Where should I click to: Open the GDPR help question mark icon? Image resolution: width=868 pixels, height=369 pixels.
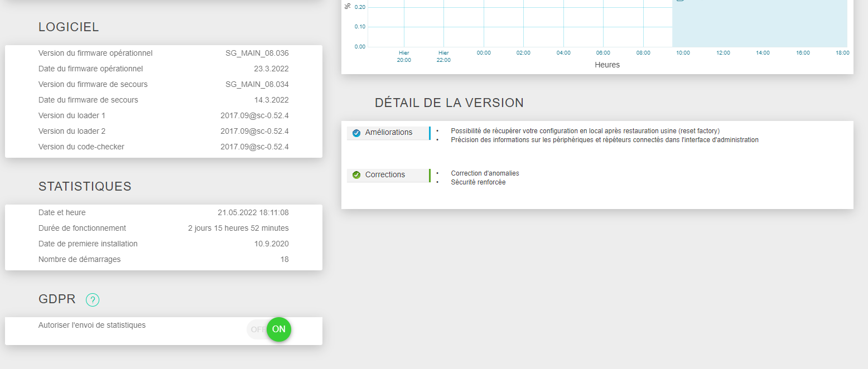click(93, 300)
